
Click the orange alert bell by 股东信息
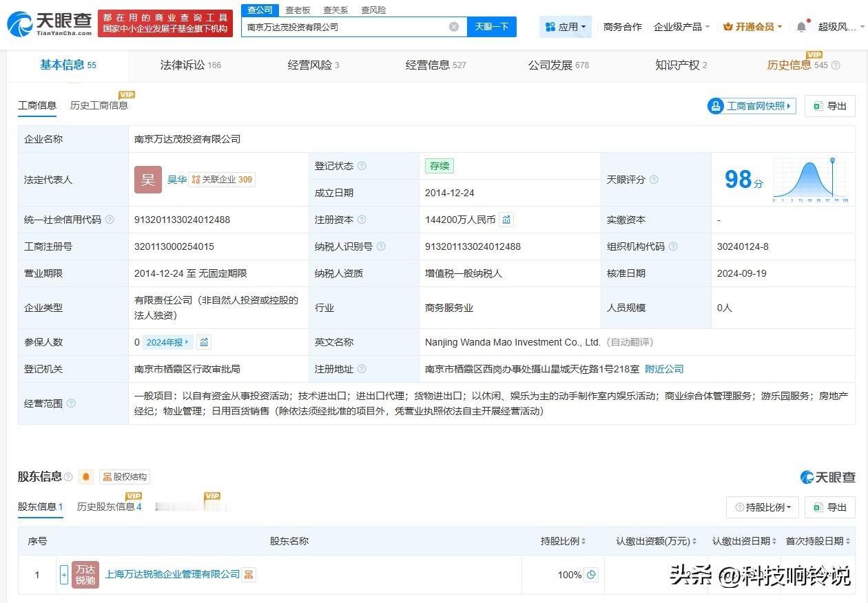(x=86, y=476)
